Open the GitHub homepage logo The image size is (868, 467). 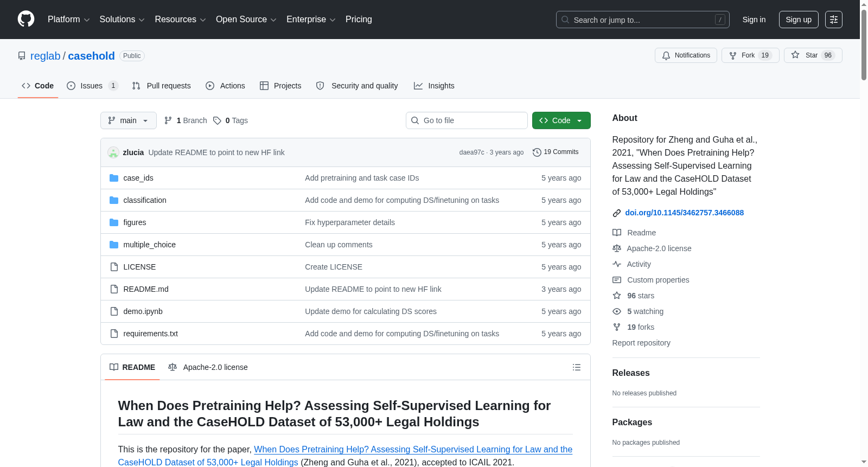[26, 20]
